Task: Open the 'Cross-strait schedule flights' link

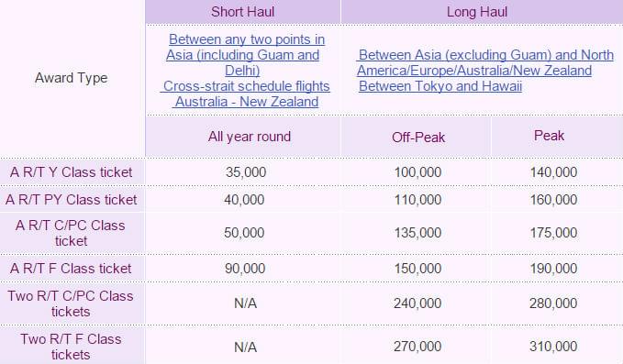Action: (x=246, y=86)
